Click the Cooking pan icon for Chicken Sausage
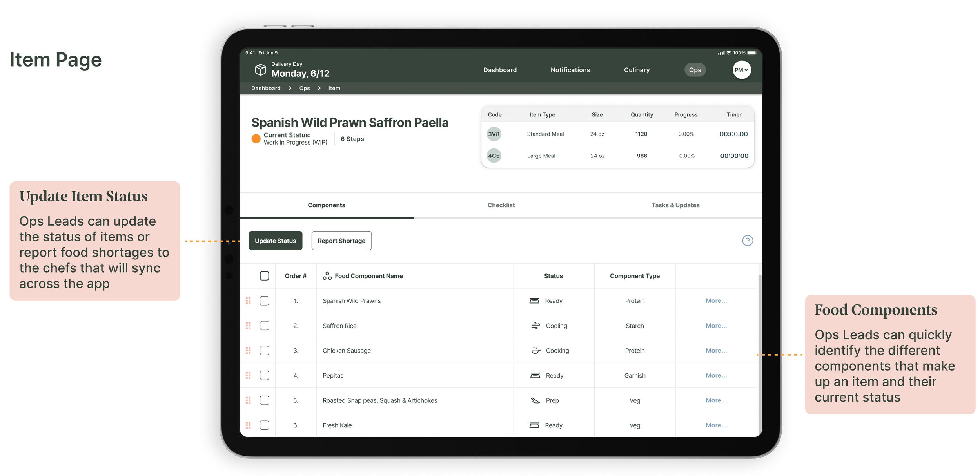Viewport: 980px width, 476px height. pos(535,350)
